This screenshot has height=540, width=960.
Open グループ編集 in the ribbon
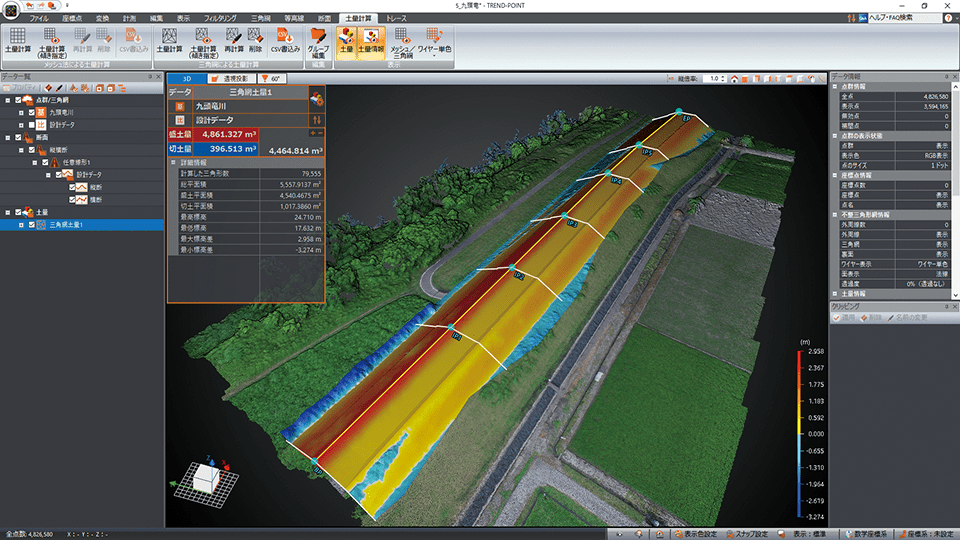[x=317, y=41]
